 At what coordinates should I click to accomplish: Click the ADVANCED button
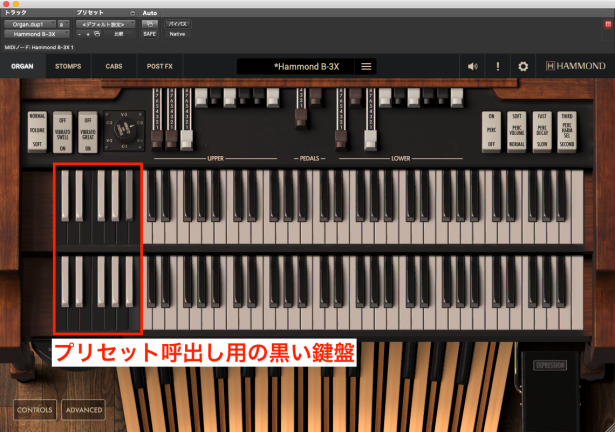click(x=84, y=410)
